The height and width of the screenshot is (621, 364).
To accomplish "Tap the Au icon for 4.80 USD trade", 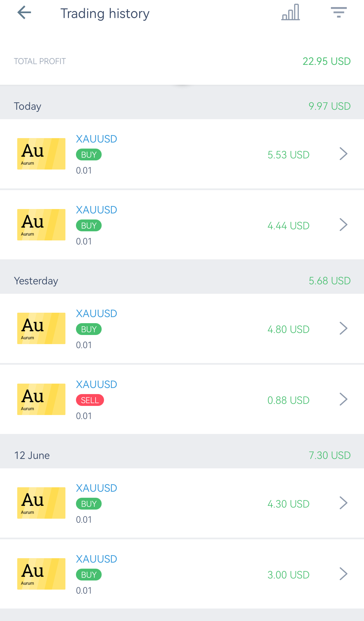I will click(41, 328).
